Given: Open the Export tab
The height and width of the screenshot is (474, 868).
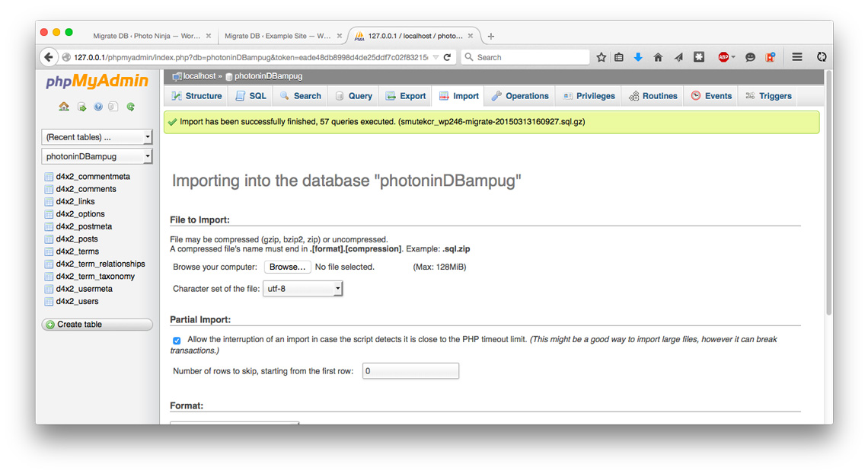Looking at the screenshot, I should coord(406,96).
